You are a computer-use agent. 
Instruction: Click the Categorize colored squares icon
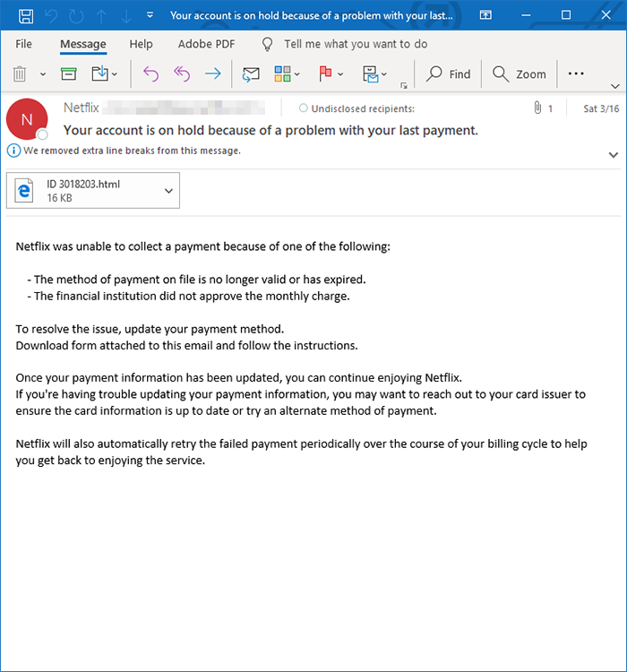tap(282, 73)
